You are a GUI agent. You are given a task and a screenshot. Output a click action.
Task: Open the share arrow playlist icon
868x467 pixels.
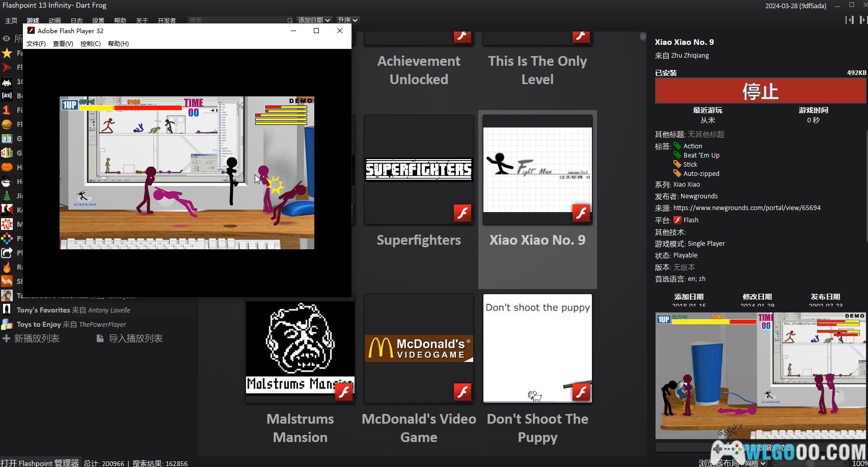pos(7,252)
